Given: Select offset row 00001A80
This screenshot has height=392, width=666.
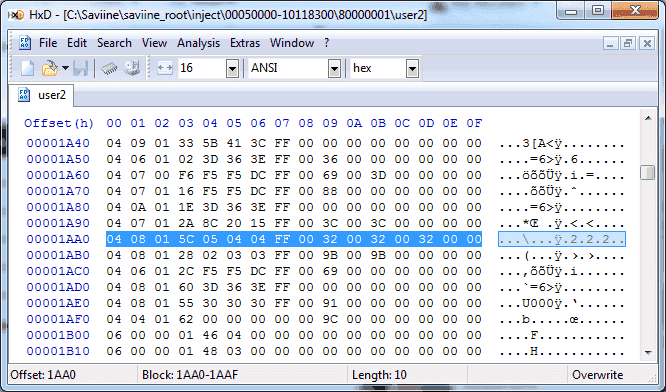Looking at the screenshot, I should pos(58,207).
